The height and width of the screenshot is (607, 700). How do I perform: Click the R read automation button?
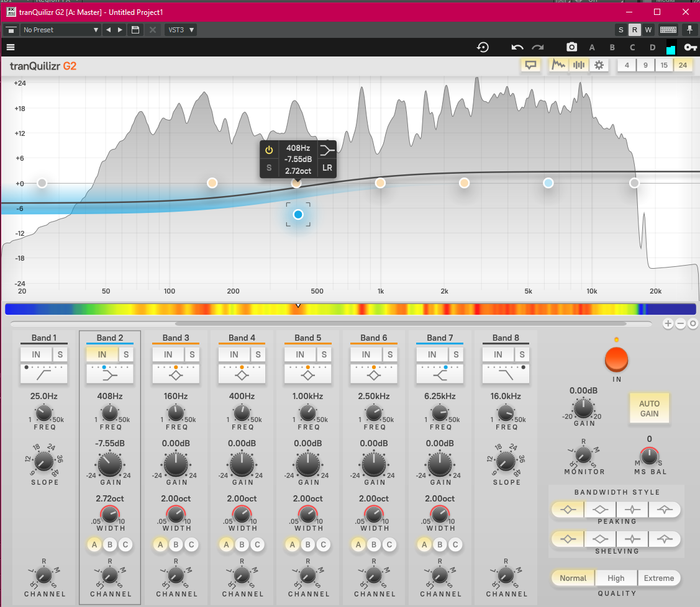(634, 30)
